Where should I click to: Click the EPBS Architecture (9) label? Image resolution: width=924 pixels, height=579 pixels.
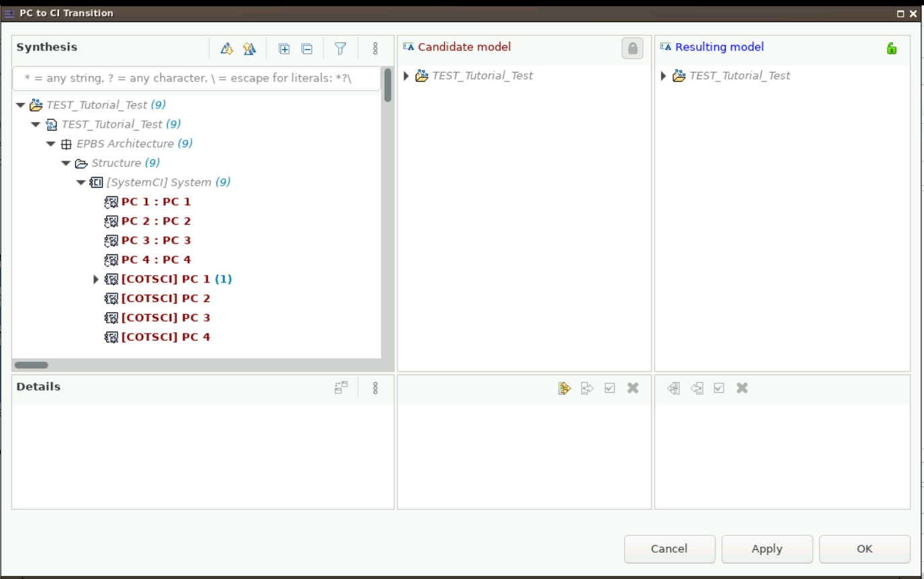[x=134, y=144]
